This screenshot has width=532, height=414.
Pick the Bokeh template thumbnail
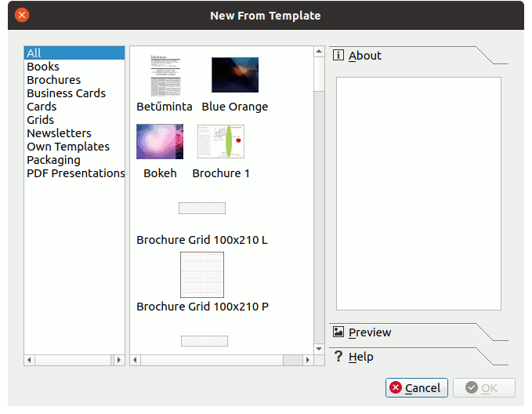[160, 142]
